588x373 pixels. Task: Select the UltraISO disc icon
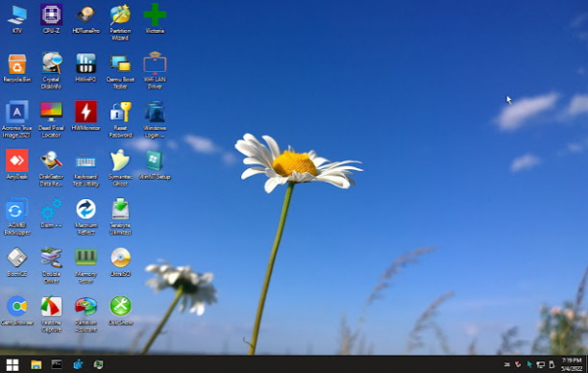[120, 261]
